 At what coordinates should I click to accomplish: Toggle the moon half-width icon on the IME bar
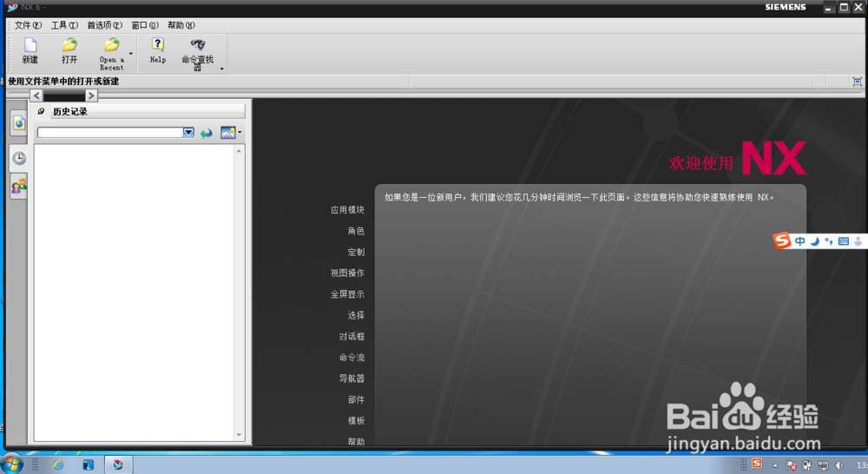click(815, 240)
